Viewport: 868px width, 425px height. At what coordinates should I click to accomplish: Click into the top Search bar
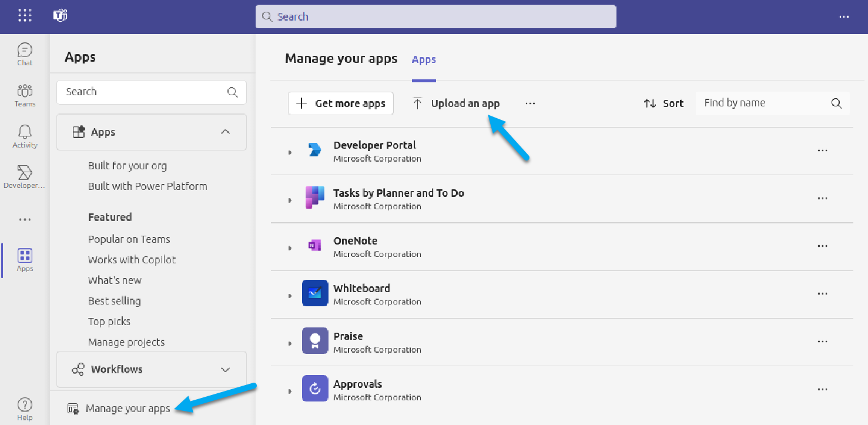tap(435, 16)
